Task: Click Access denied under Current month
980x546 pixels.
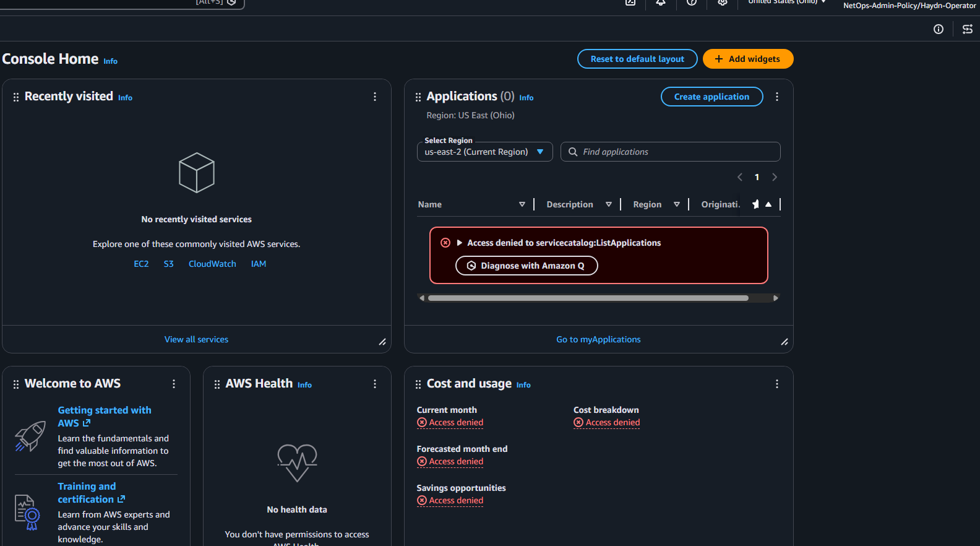Action: pyautogui.click(x=450, y=422)
